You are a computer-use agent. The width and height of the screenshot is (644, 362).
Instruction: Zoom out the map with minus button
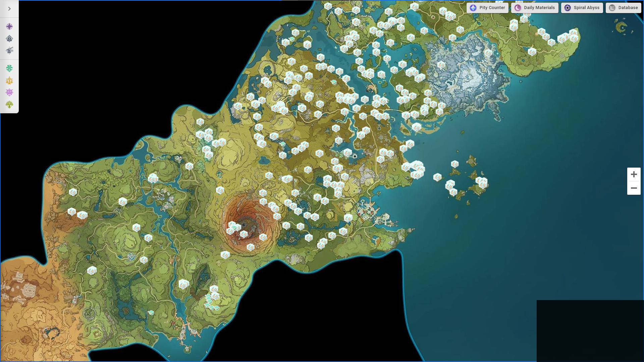coord(634,188)
